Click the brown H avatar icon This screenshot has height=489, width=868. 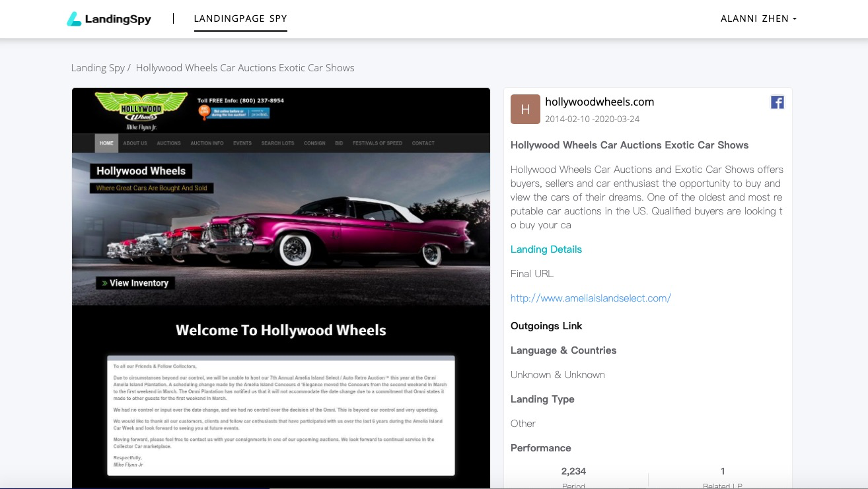525,110
